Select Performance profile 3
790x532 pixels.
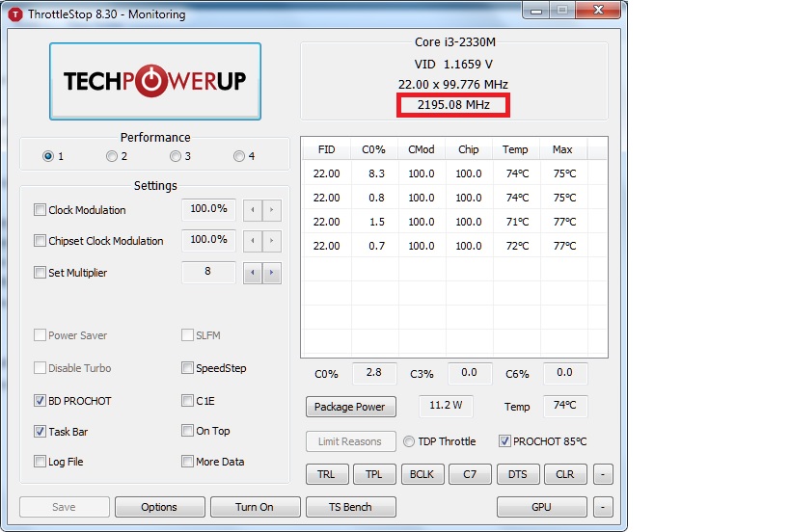[x=176, y=156]
